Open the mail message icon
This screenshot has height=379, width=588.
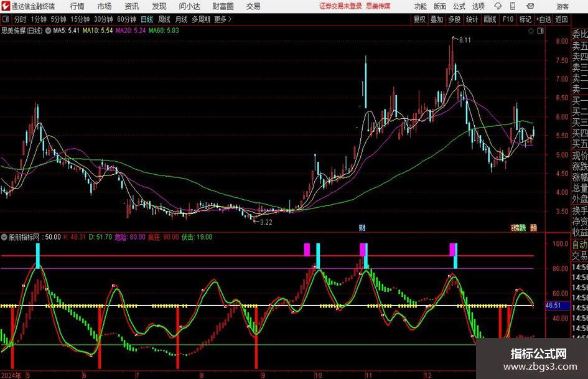530,6
